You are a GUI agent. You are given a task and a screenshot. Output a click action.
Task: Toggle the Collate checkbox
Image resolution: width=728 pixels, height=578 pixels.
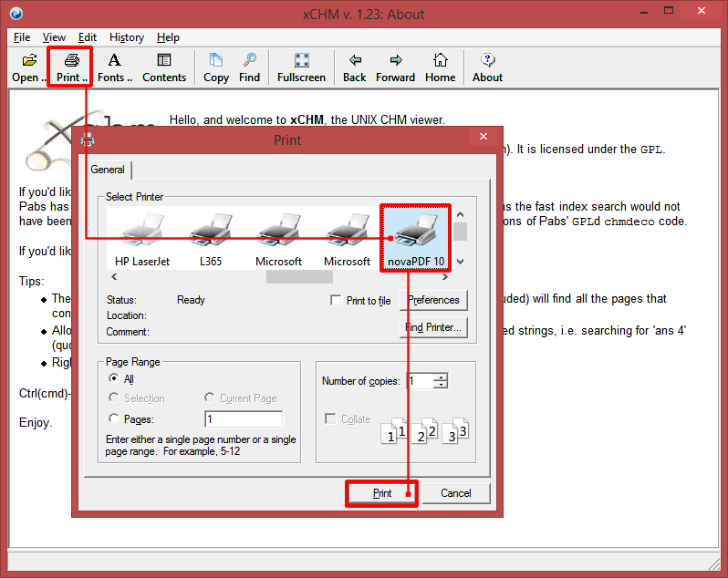[330, 418]
